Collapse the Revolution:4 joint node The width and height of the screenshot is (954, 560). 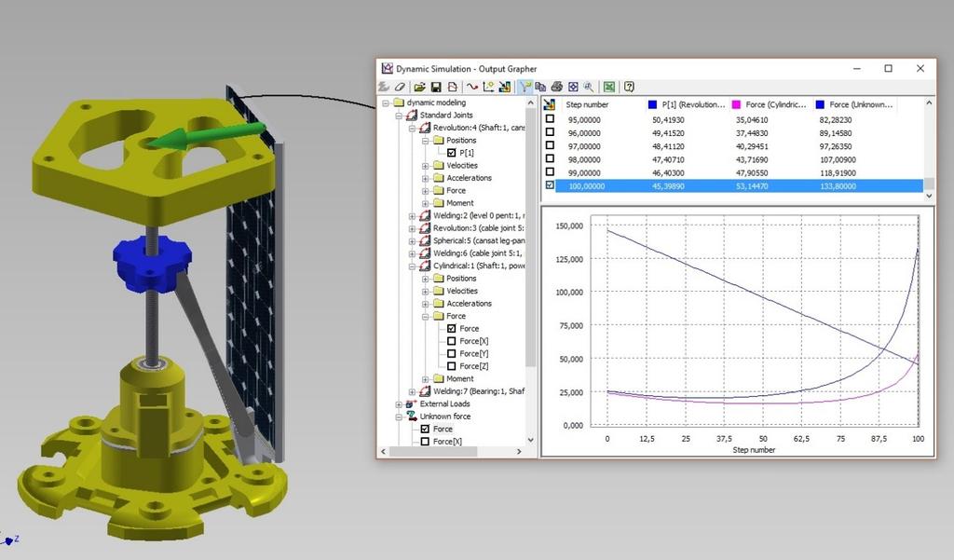click(413, 128)
